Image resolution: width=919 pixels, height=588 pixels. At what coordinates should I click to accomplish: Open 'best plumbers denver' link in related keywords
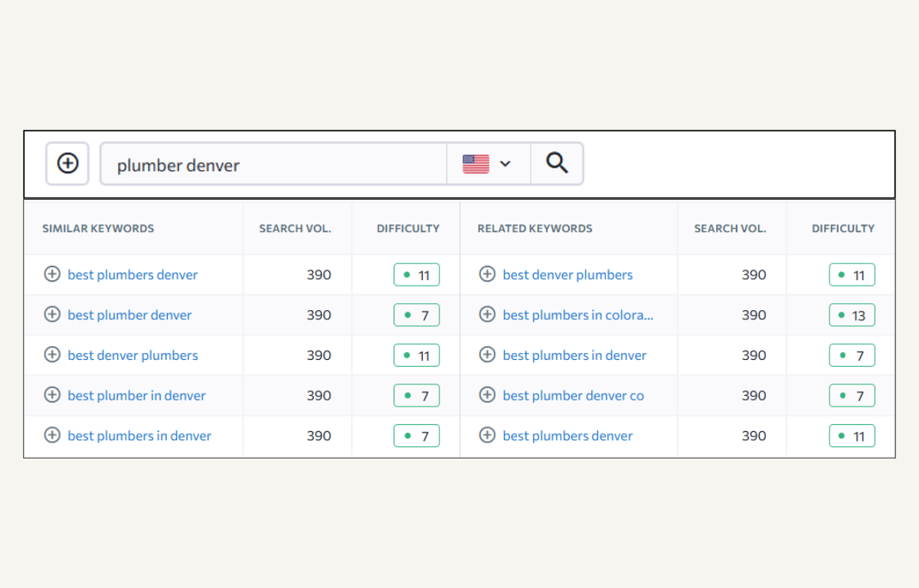[x=567, y=436]
